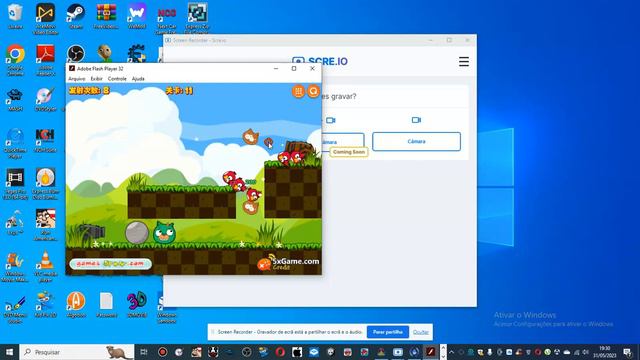
Task: Open the Vegas Pro film-strip desktop icon
Action: [x=15, y=184]
